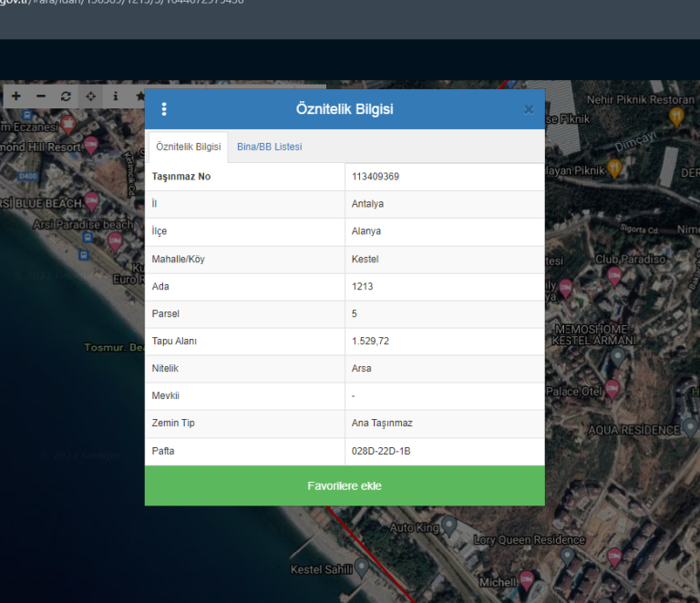Click the Piknik restaurant pin near Dimçayı

click(614, 169)
